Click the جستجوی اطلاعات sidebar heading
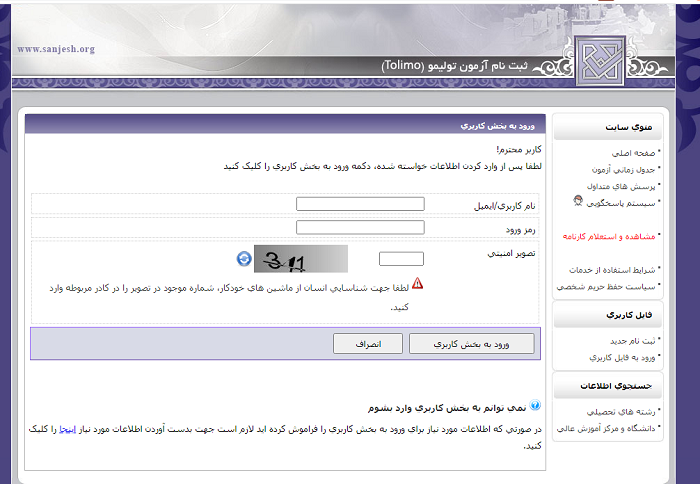This screenshot has height=484, width=700. tap(616, 386)
